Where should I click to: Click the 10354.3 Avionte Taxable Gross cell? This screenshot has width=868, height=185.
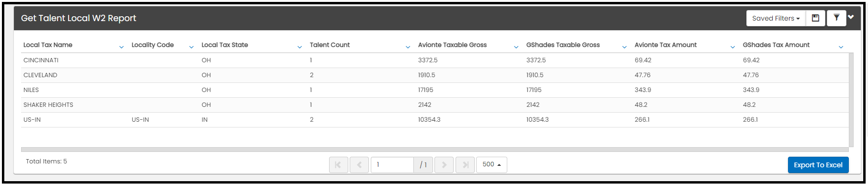[429, 120]
